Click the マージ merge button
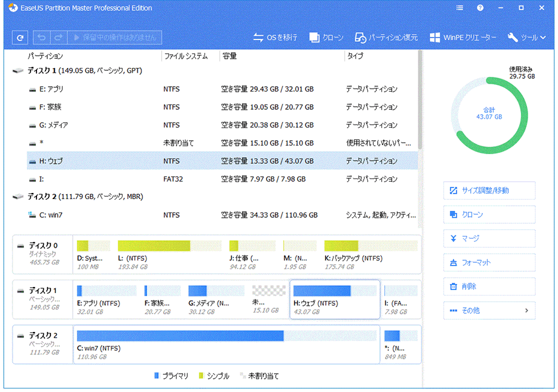The width and height of the screenshot is (558, 392). [x=489, y=238]
